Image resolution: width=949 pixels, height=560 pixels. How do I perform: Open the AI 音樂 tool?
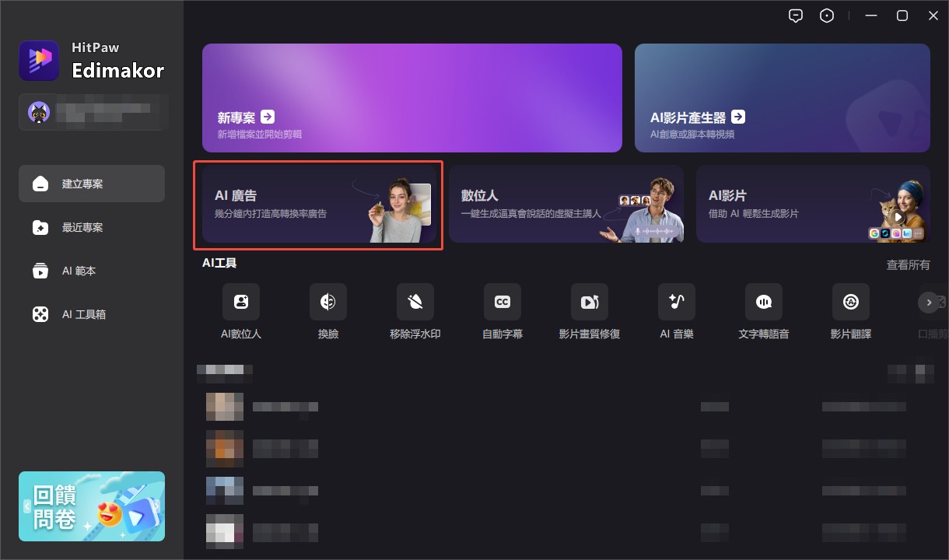click(677, 302)
